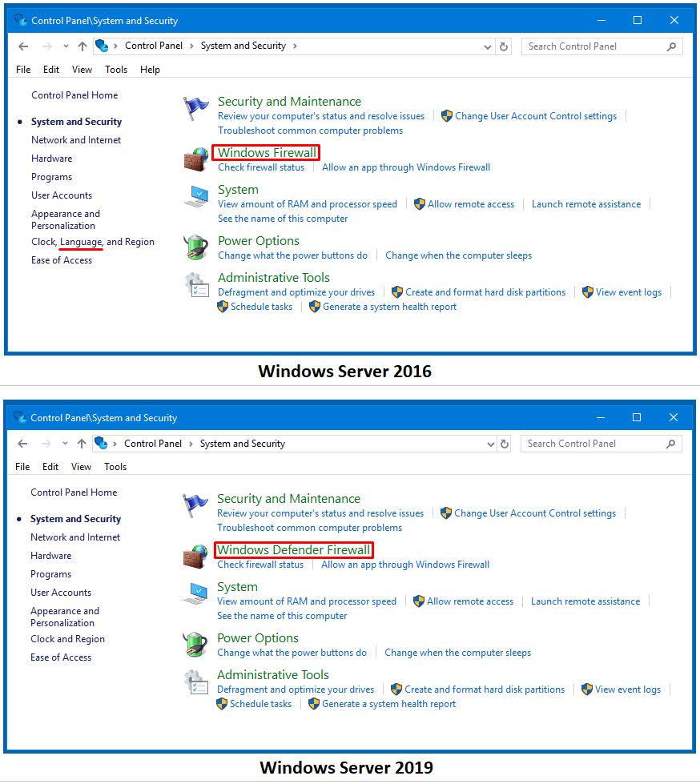Open User Accounts in Server 2016 sidebar
This screenshot has height=784, width=700.
point(62,195)
